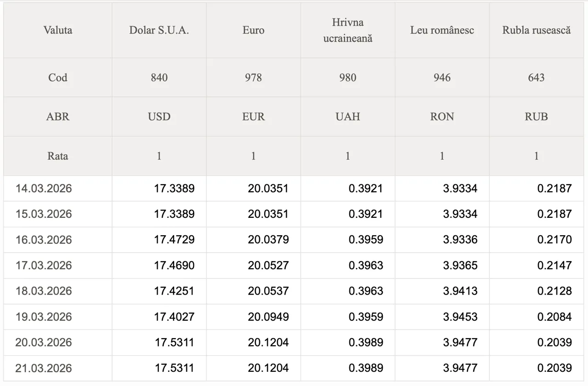This screenshot has height=386, width=588.
Task: Click the Valuta header cell
Action: point(58,30)
